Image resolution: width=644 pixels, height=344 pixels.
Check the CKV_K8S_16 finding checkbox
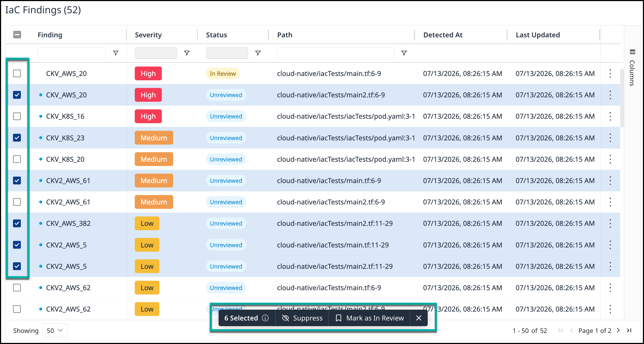coord(17,116)
